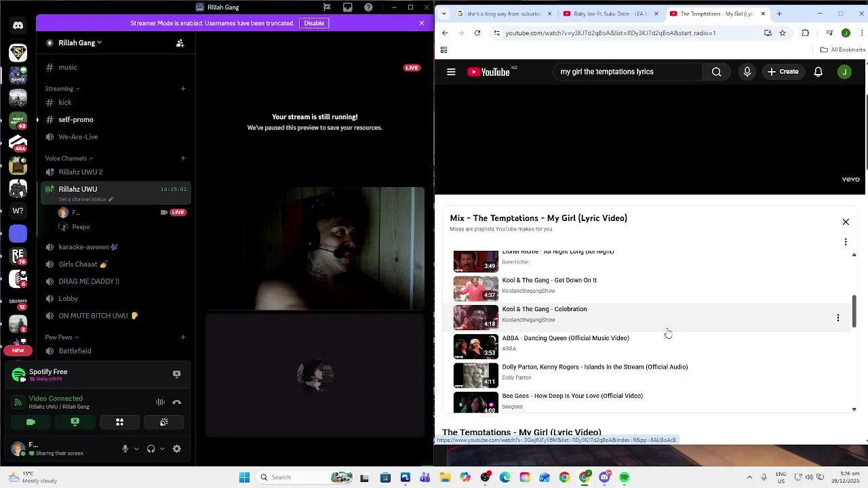Open the YouTube guide hamburger menu
Viewport: 868px width, 488px height.
pos(451,72)
